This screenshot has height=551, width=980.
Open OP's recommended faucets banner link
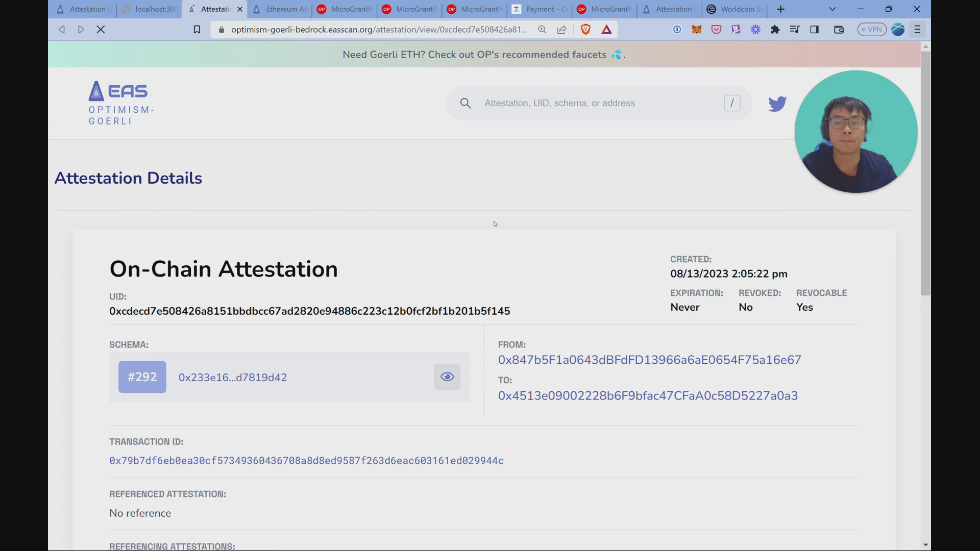tap(543, 55)
